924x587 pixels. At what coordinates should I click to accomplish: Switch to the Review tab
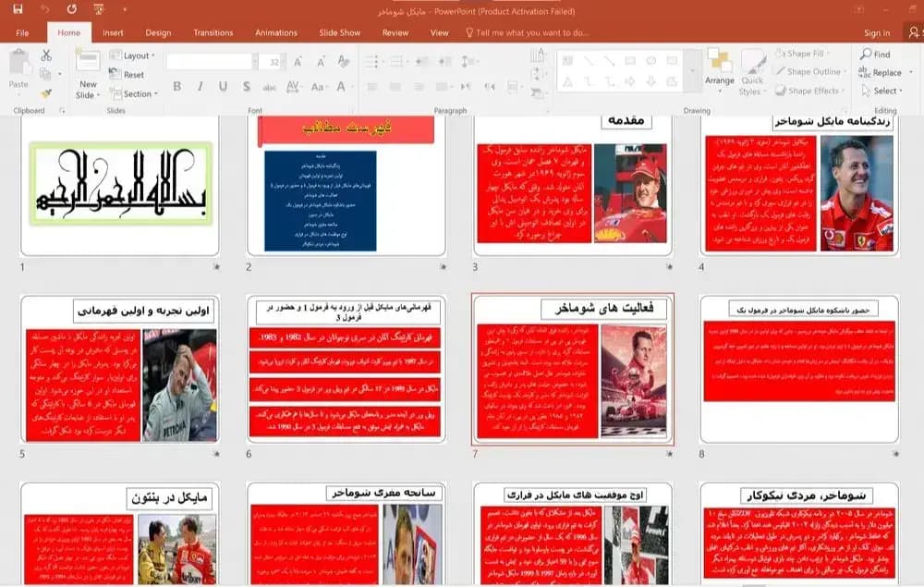tap(395, 33)
